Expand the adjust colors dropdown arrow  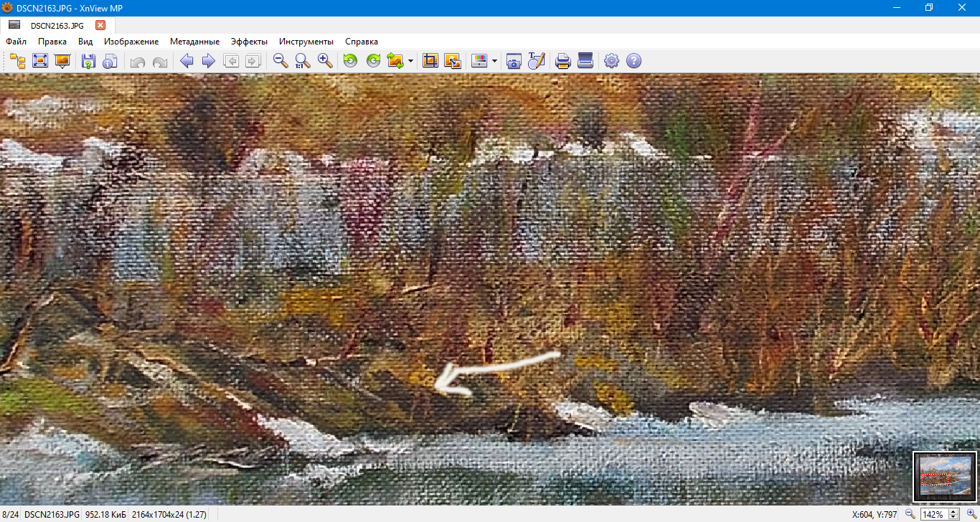pos(494,62)
